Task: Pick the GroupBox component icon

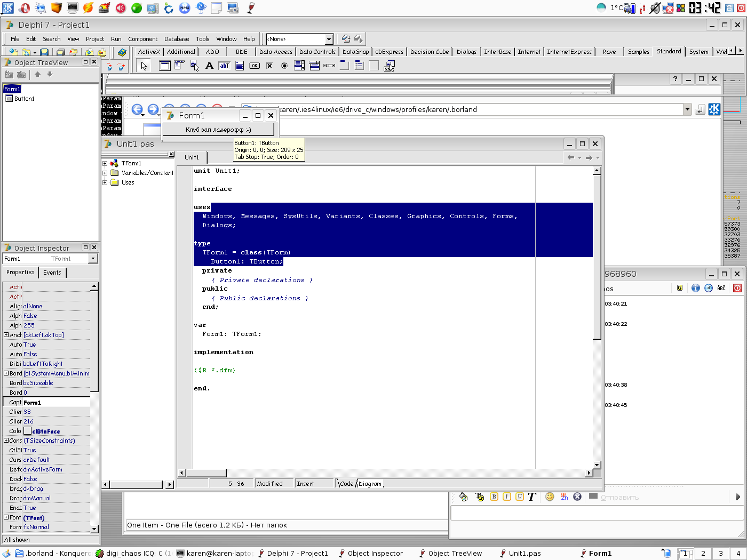Action: [x=344, y=66]
